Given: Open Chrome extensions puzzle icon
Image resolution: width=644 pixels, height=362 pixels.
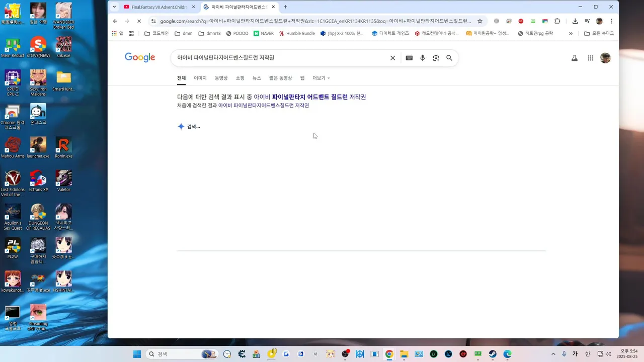Looking at the screenshot, I should (557, 21).
